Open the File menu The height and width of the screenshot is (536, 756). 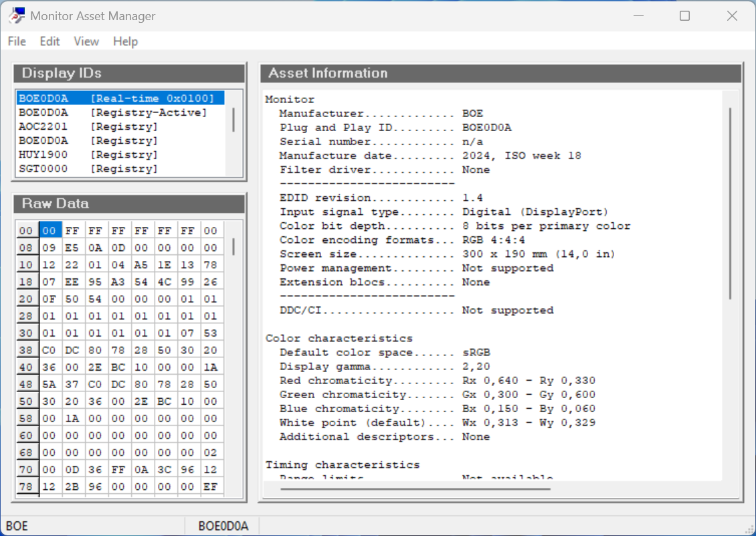[17, 41]
